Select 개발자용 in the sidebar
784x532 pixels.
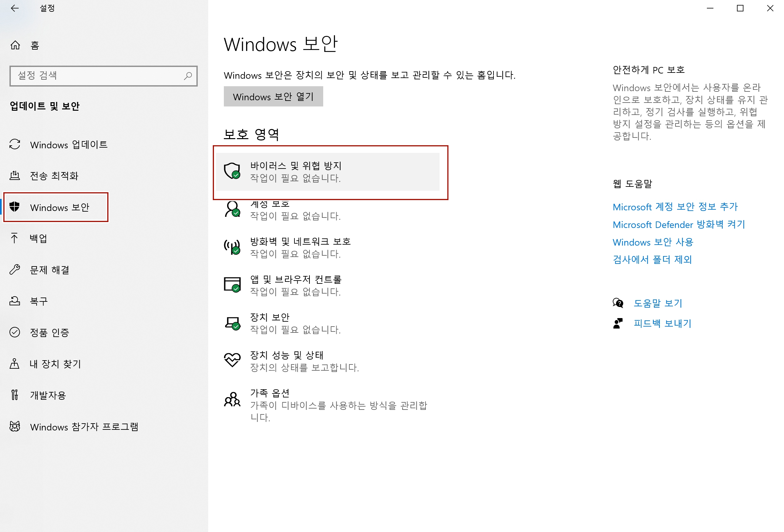(48, 395)
